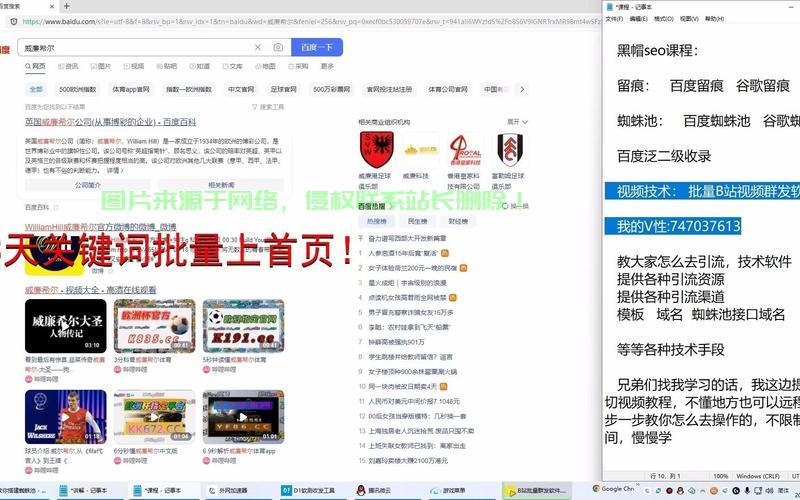Play the 威廉希尔大圣 人物传记 video thumbnail
The height and width of the screenshot is (500, 800).
tap(66, 326)
